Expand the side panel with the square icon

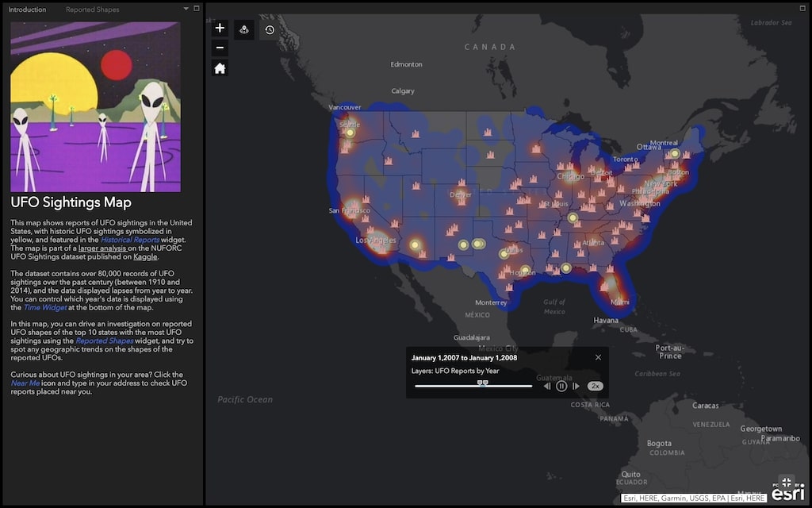[x=195, y=9]
